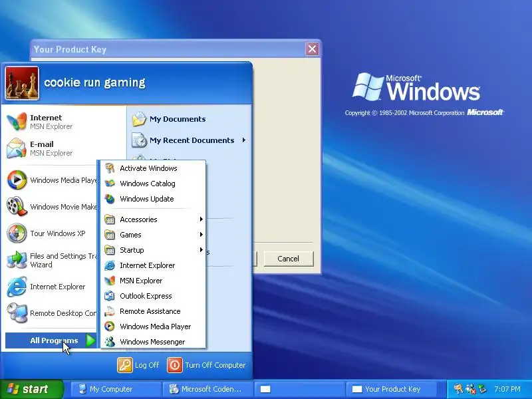Click the 7:07 PM clock

click(507, 389)
